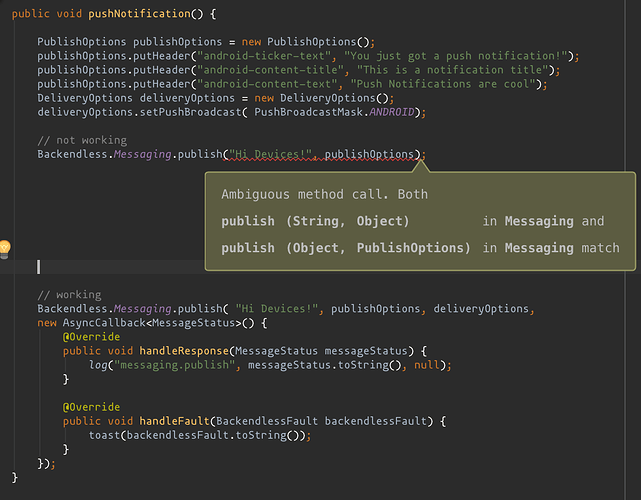The image size is (641, 500).
Task: Click 'new DeliveryOptions()' constructor call
Action: (x=321, y=98)
